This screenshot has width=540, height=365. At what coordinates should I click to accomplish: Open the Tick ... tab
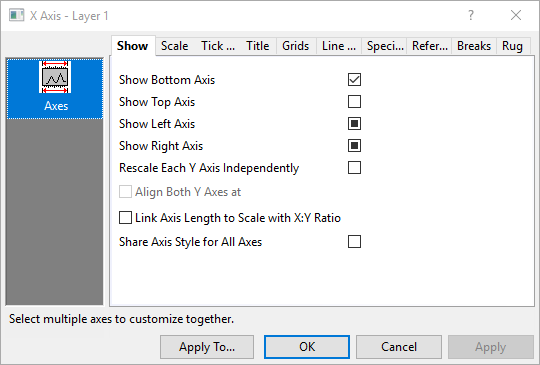click(x=218, y=46)
